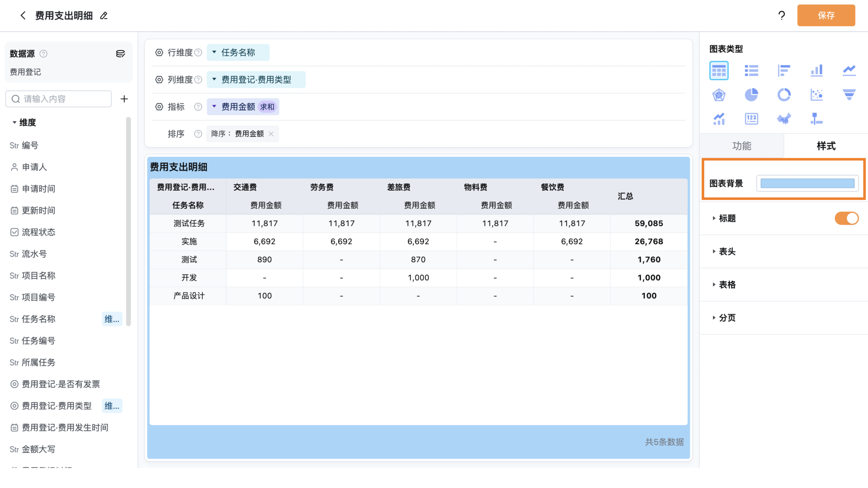Click the 维... tag beside 任务名称
This screenshot has height=488, width=868.
(x=112, y=319)
